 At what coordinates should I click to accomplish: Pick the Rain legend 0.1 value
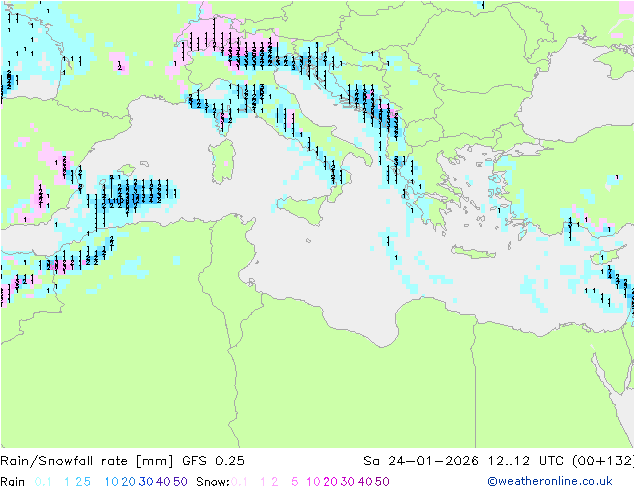43,482
